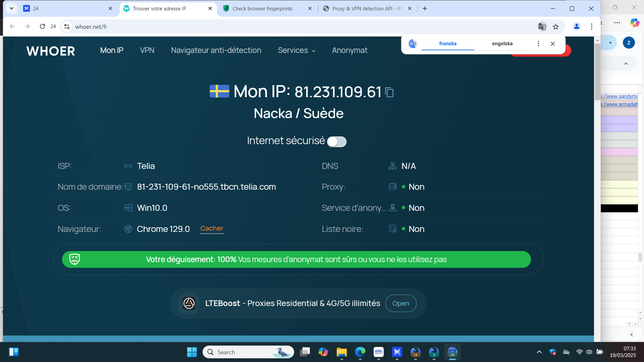Open Navigateur anti-détection in the navigation
This screenshot has height=362, width=644.
click(x=216, y=50)
